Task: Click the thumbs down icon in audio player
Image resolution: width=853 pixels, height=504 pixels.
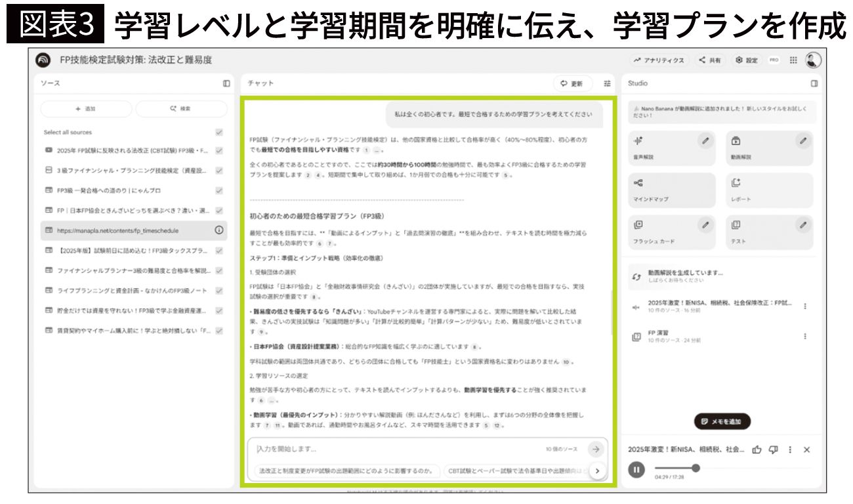Action: pyautogui.click(x=773, y=450)
